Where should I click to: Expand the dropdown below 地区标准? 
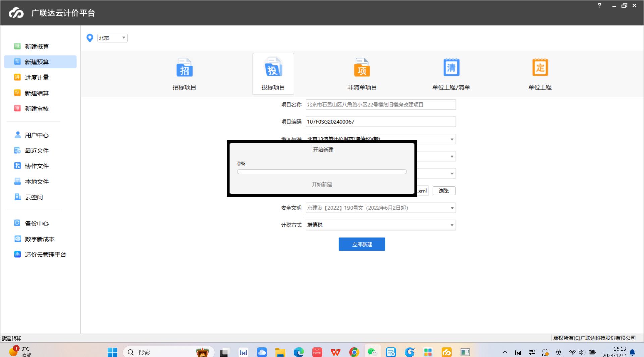coord(452,156)
